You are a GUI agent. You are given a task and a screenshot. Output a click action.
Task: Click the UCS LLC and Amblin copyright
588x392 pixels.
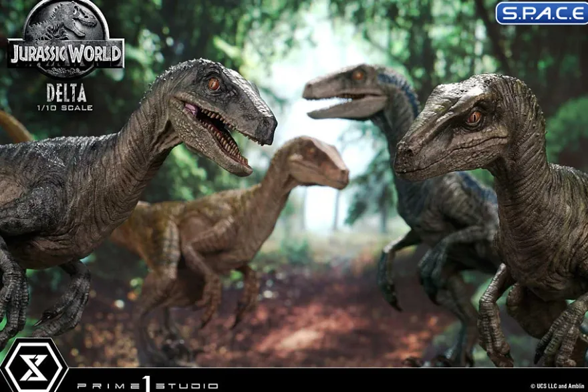[557, 386]
